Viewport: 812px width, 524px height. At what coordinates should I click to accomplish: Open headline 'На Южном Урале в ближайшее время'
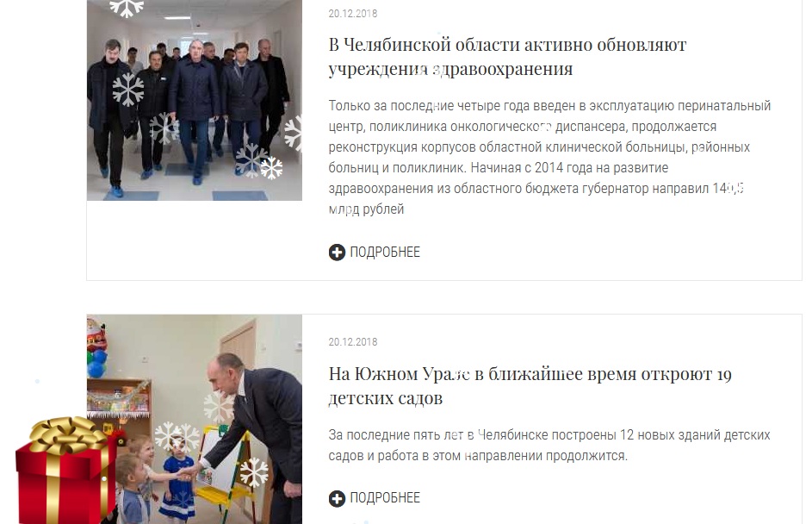click(x=530, y=374)
